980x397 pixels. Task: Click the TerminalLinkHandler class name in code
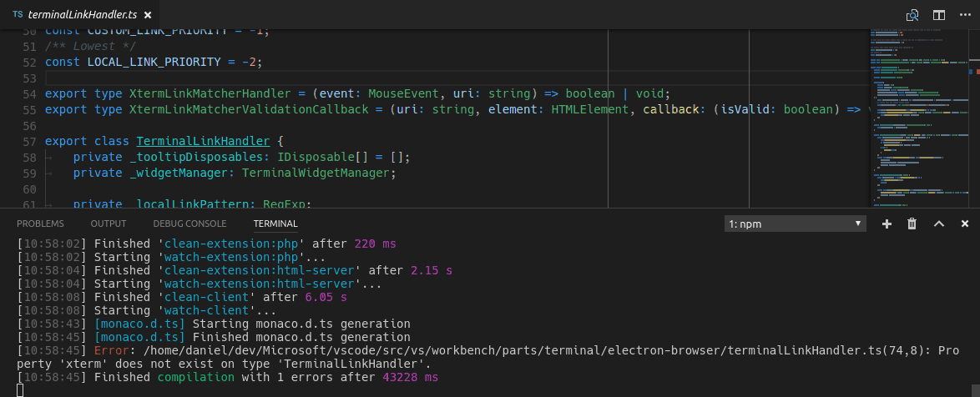[203, 141]
